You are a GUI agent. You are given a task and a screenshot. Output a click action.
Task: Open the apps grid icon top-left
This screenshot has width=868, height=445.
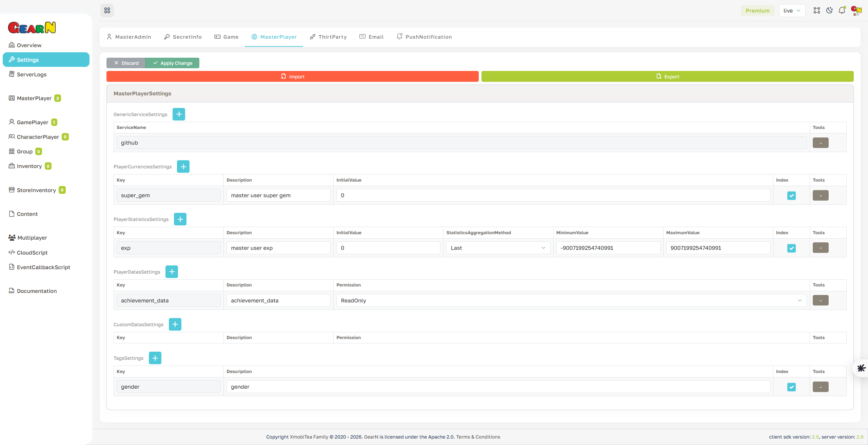107,10
